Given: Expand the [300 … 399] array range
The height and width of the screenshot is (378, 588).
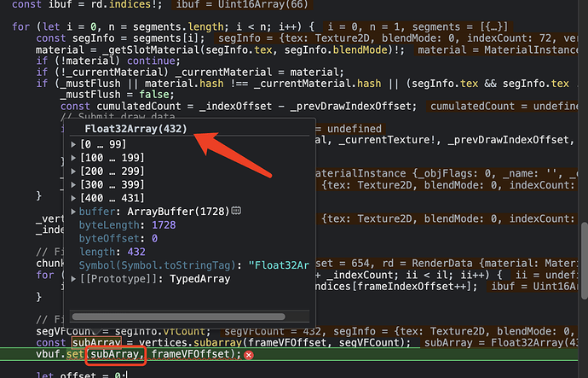Looking at the screenshot, I should tap(73, 184).
